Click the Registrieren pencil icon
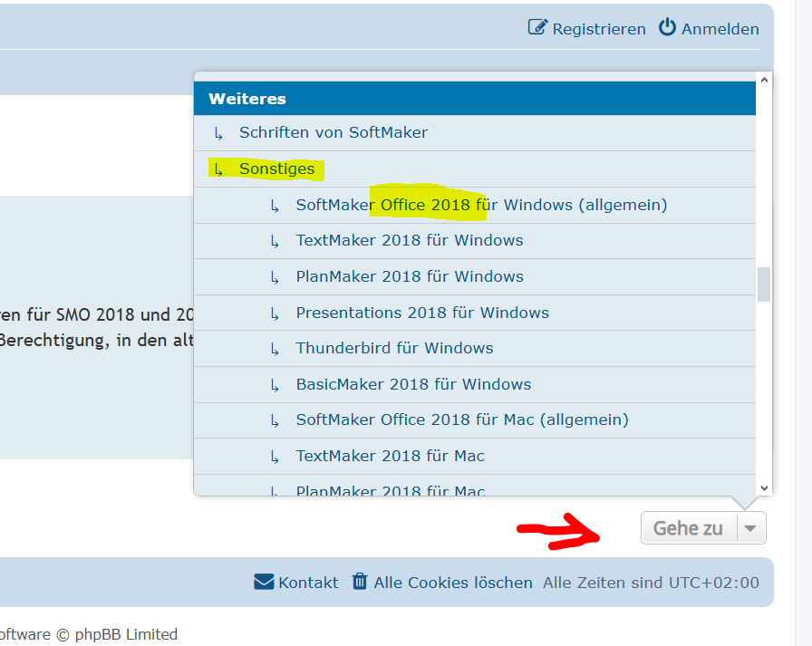 click(x=537, y=27)
